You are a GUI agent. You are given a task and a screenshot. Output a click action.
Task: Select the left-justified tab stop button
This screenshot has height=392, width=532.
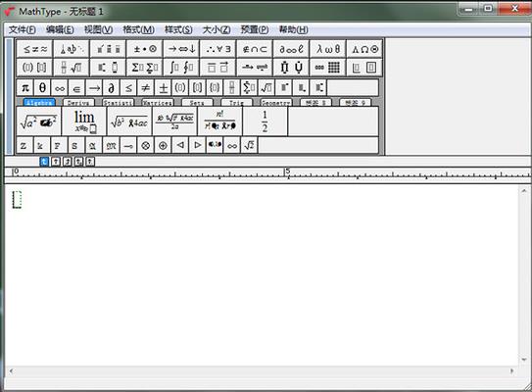click(x=44, y=162)
